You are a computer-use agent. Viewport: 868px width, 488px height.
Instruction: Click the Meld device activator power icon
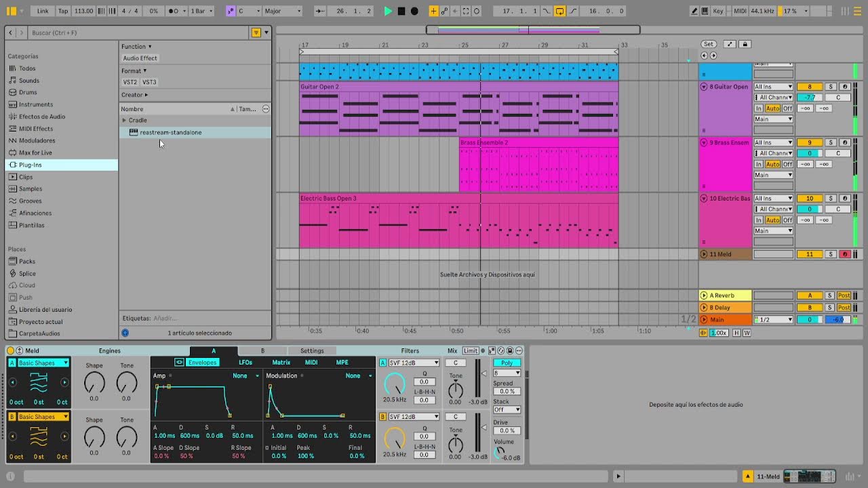click(10, 350)
